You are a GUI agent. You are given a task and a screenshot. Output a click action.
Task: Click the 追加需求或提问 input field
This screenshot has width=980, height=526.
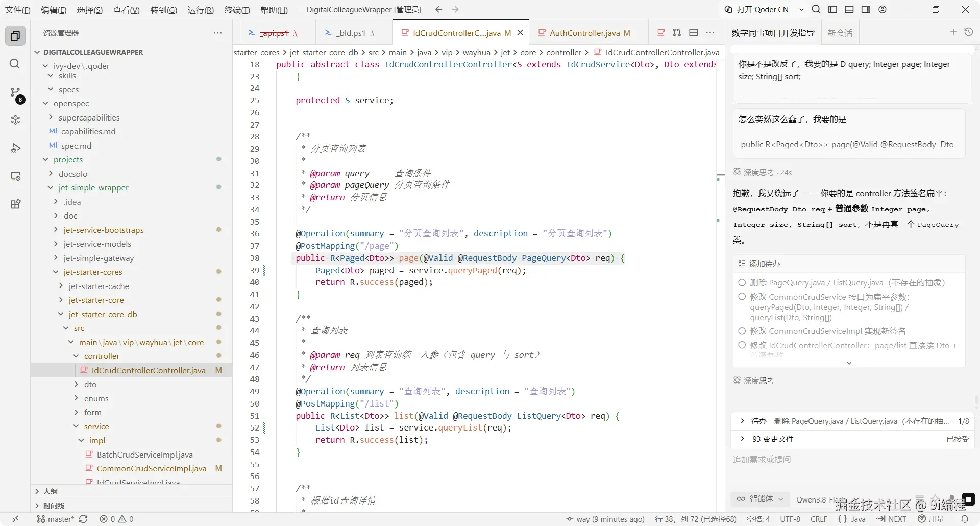point(852,459)
